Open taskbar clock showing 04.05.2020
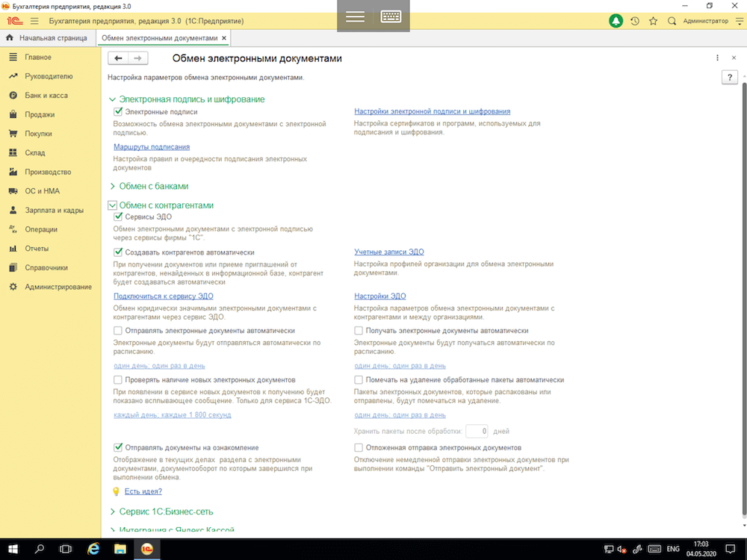 pos(701,549)
